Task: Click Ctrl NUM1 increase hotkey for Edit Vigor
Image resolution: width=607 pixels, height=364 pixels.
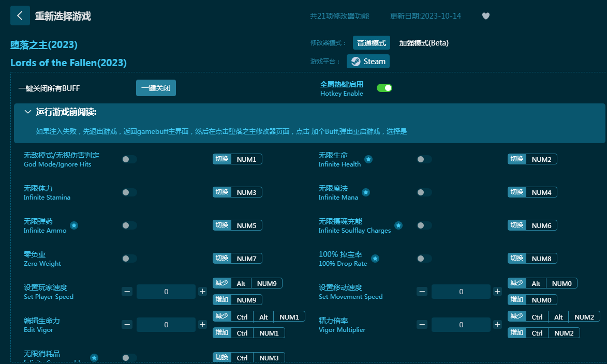Action: pyautogui.click(x=249, y=333)
